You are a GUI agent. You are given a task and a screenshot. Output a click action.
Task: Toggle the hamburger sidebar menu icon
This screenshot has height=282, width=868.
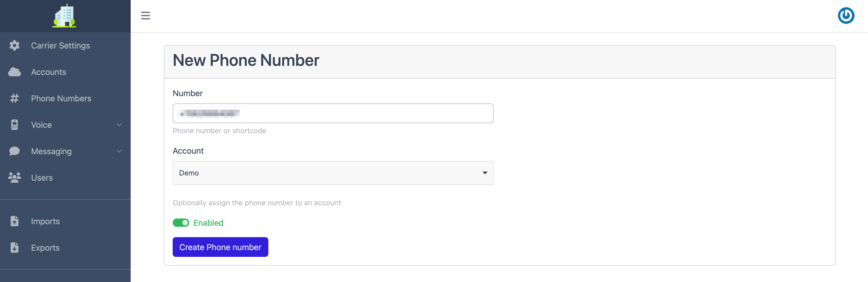click(145, 16)
